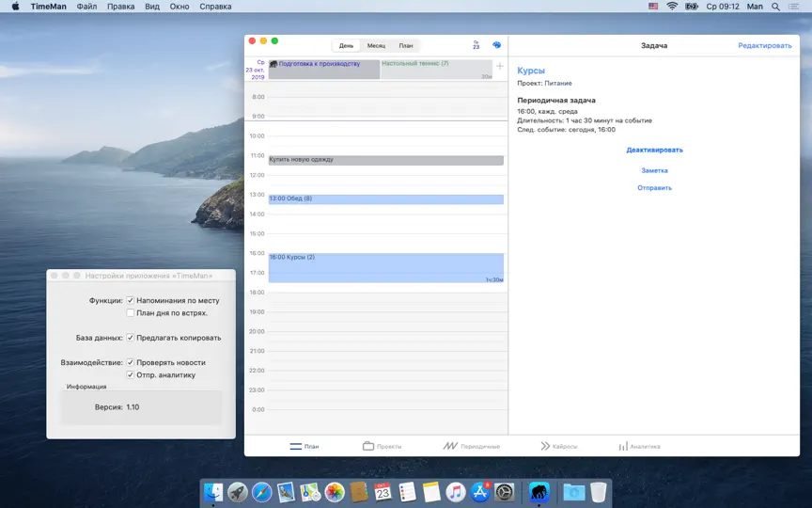Enable day plan by meetings checkbox
The height and width of the screenshot is (508, 812).
pos(131,312)
